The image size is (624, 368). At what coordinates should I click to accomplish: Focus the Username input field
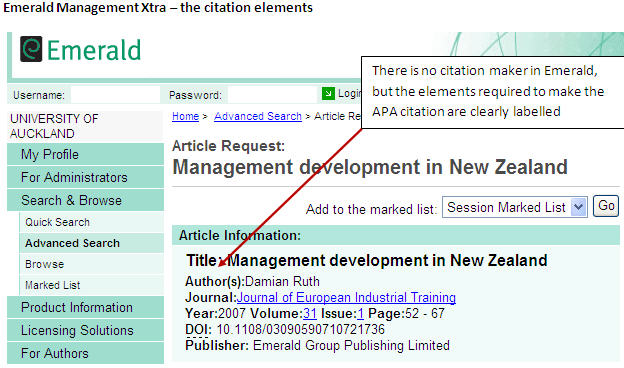[x=115, y=95]
